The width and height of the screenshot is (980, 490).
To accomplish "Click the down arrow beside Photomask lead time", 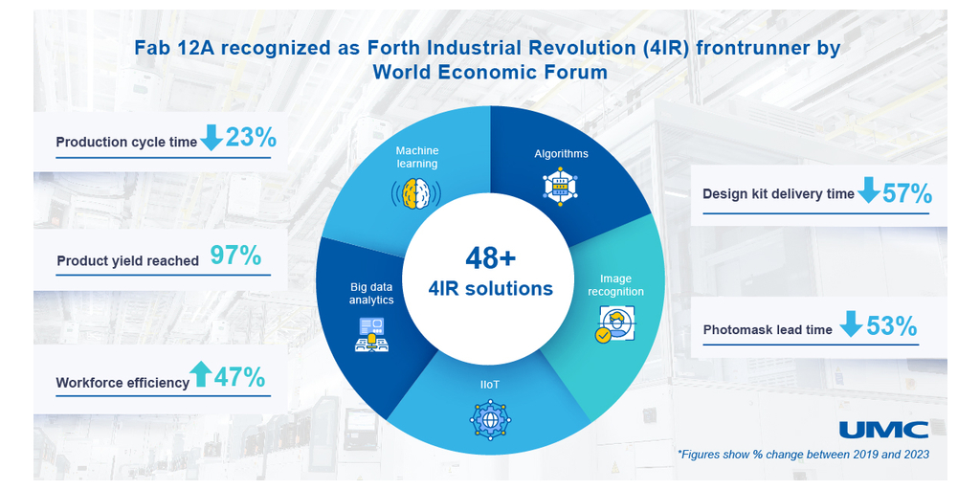I will (851, 324).
